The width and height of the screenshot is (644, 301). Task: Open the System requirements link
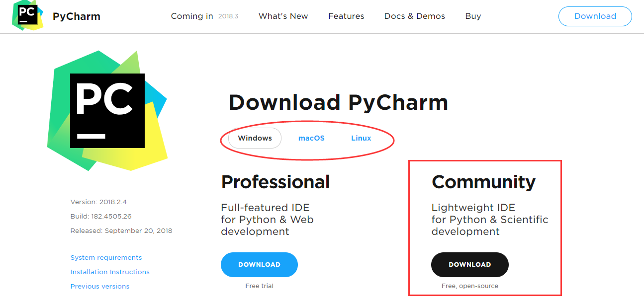(106, 257)
